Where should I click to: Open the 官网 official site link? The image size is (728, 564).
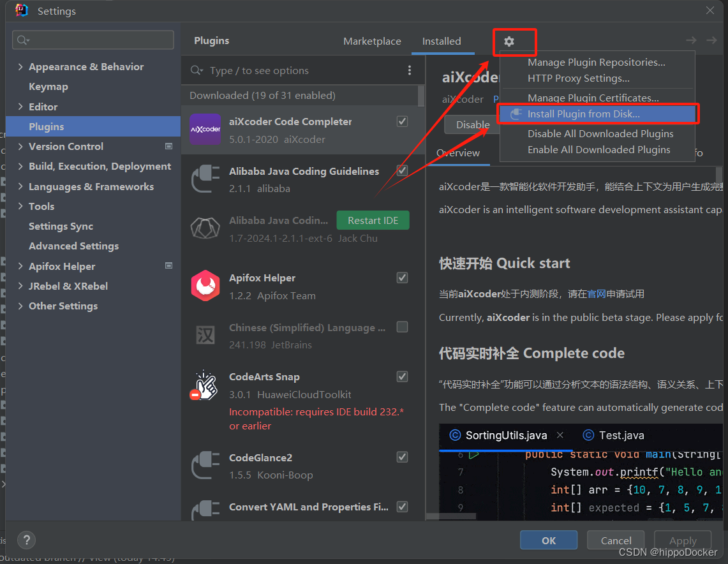(597, 294)
